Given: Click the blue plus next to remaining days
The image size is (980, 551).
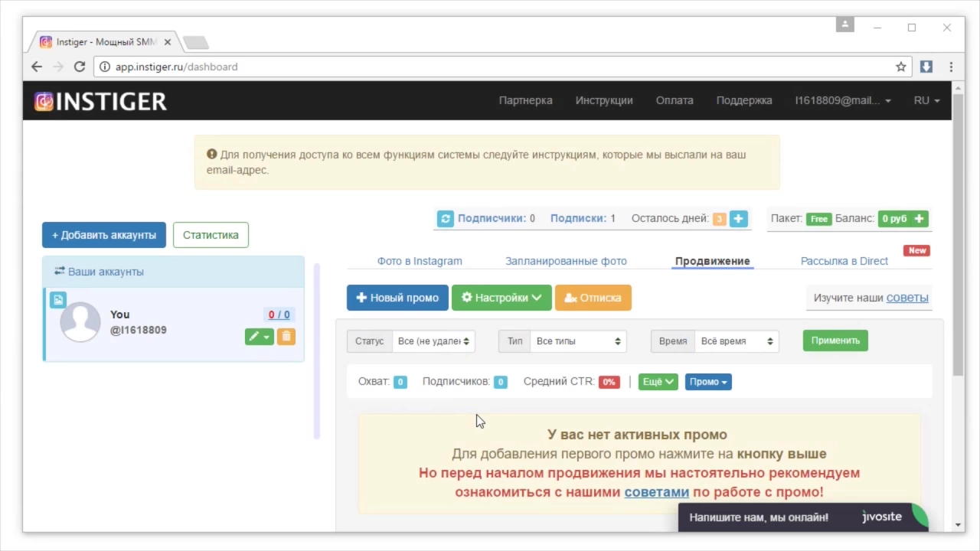Looking at the screenshot, I should click(738, 219).
